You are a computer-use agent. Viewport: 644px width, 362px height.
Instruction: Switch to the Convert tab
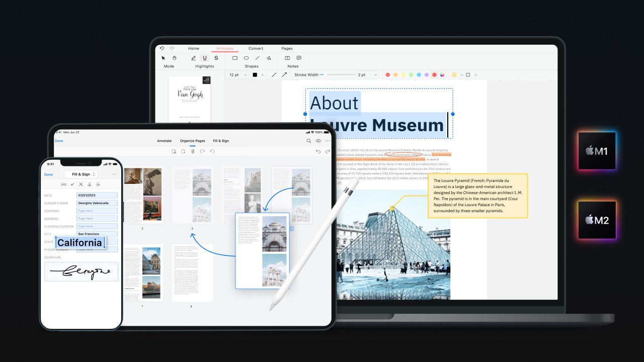(x=256, y=49)
